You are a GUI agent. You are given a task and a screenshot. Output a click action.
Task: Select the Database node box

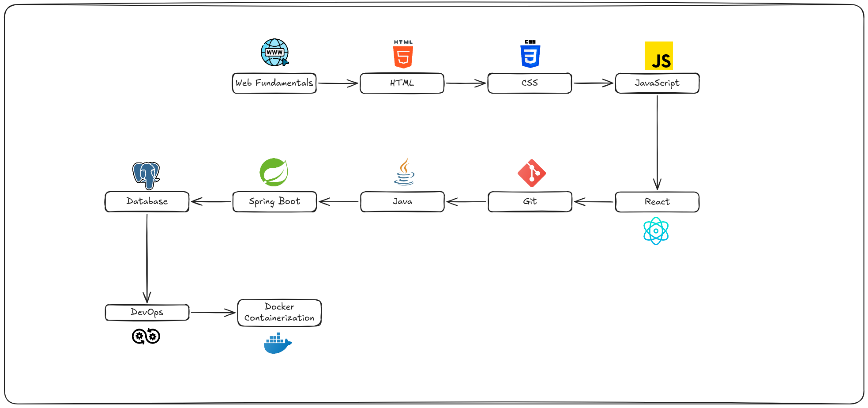click(147, 202)
